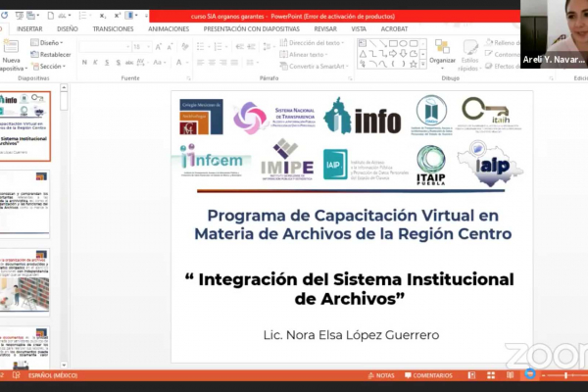Viewport: 588px width, 392px height.
Task: Select the first slide thumbnail
Action: coord(24,126)
